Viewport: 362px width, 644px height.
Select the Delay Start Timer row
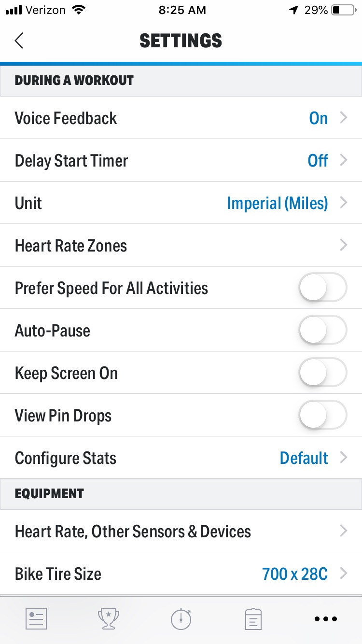pyautogui.click(x=181, y=160)
